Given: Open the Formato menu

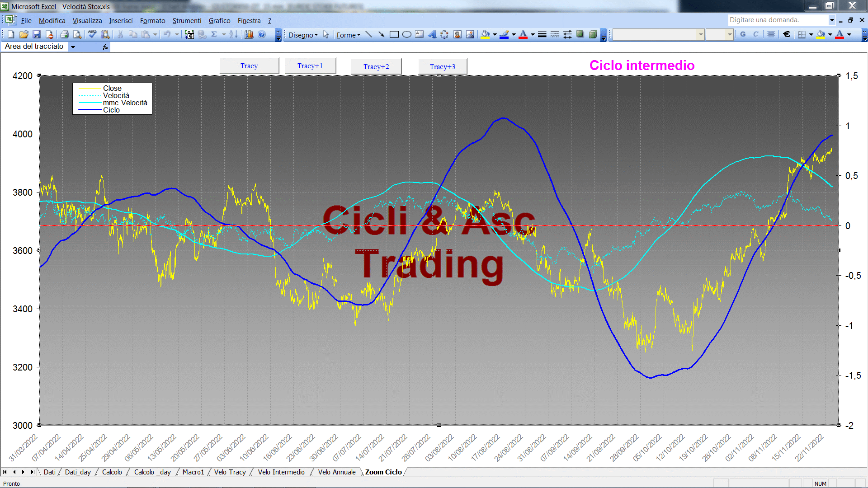Looking at the screenshot, I should [x=153, y=21].
